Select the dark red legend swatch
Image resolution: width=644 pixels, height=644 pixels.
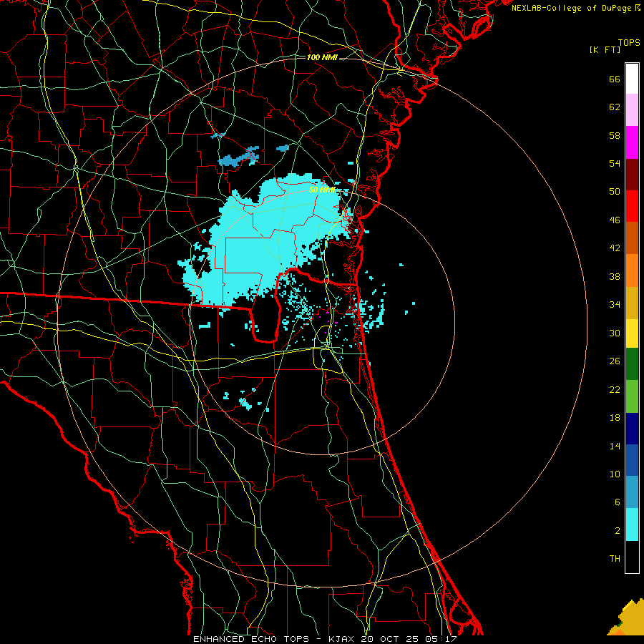[x=632, y=175]
